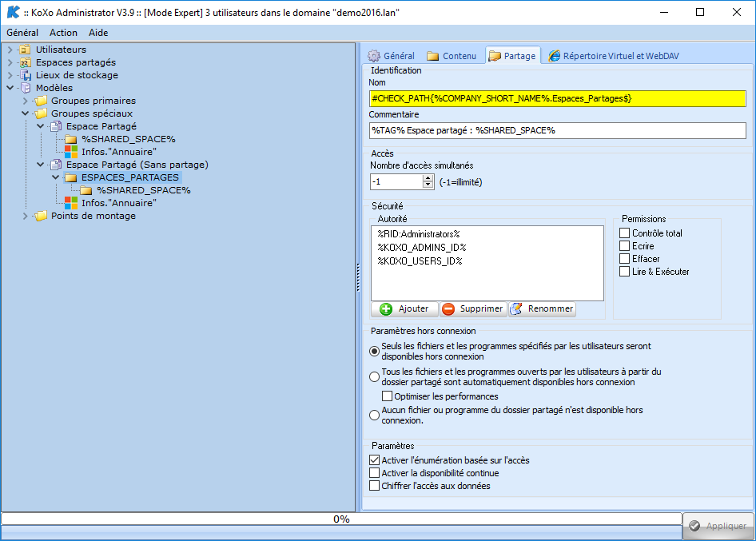Select %RID:Administrators% in Autorité list

[x=419, y=234]
